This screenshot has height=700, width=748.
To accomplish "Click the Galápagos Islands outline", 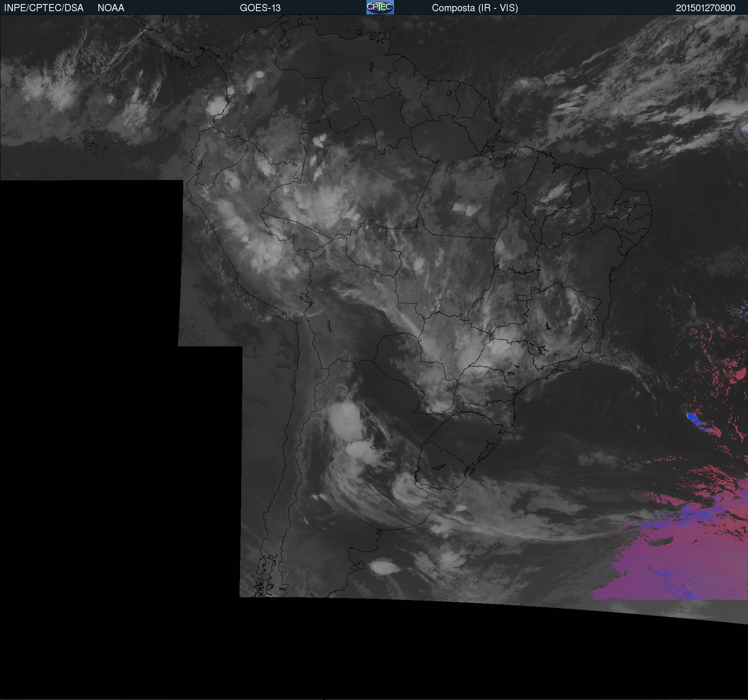I will pos(90,145).
